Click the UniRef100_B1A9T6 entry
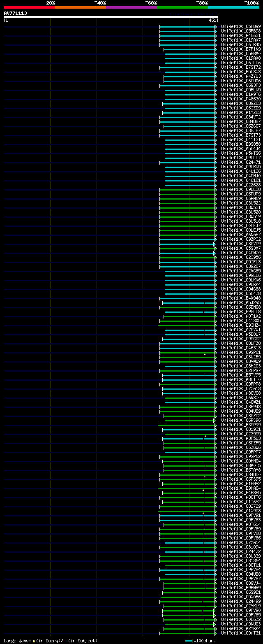 pos(240,95)
